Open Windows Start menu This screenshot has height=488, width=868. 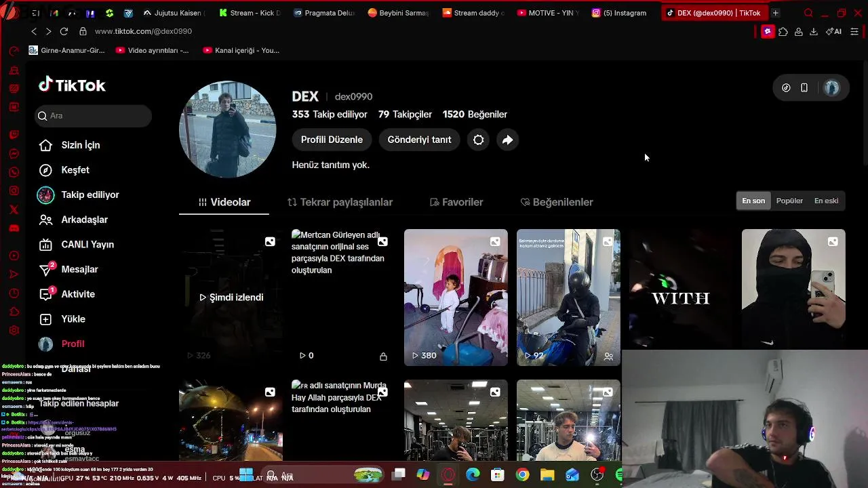click(245, 475)
